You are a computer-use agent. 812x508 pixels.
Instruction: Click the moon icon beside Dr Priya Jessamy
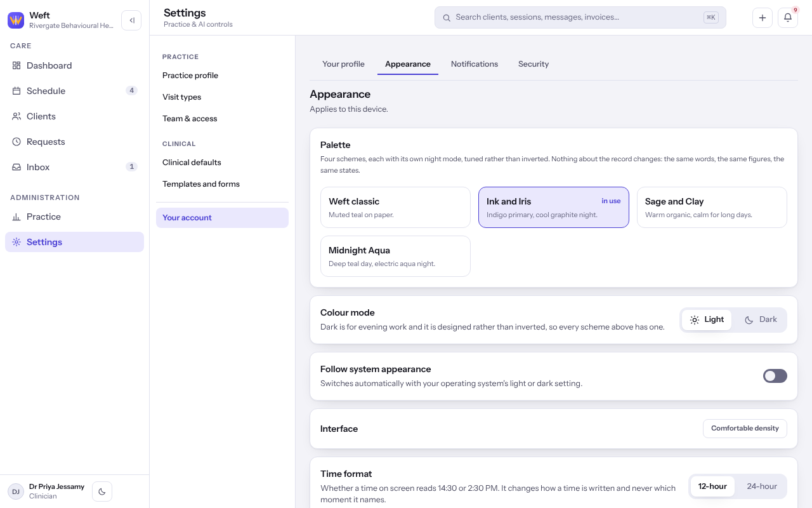click(102, 491)
